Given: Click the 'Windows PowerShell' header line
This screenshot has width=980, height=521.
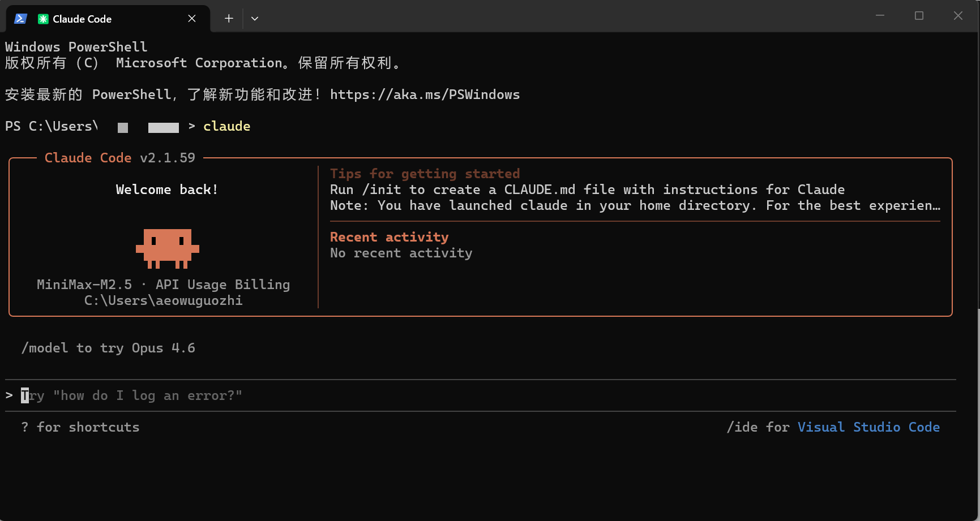Looking at the screenshot, I should (76, 47).
